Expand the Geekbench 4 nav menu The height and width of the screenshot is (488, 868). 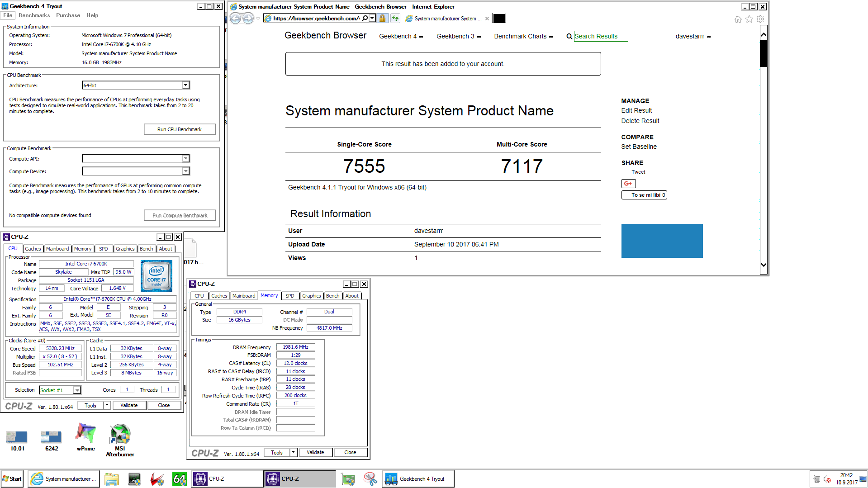[x=401, y=36]
